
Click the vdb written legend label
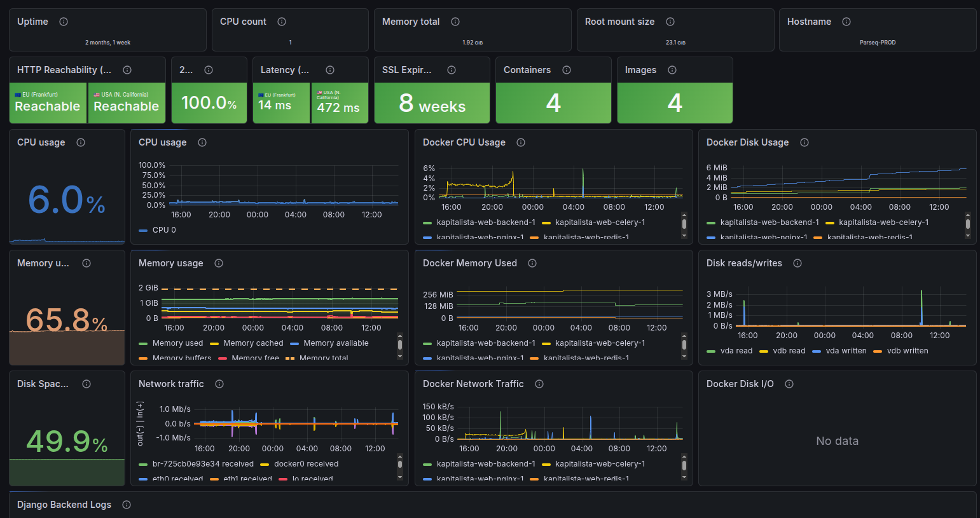(x=907, y=351)
